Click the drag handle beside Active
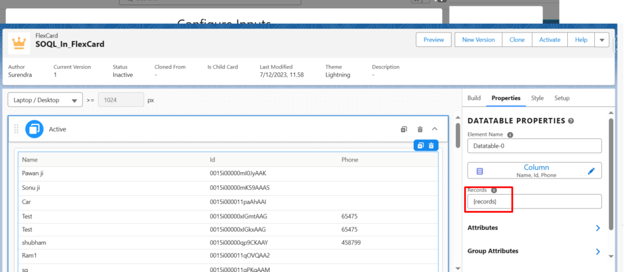Image resolution: width=644 pixels, height=272 pixels. 16,129
